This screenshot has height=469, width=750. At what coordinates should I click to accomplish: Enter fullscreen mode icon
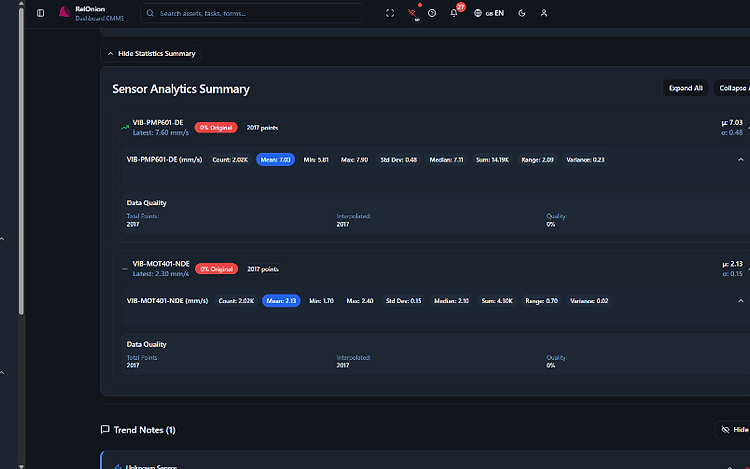coord(390,13)
